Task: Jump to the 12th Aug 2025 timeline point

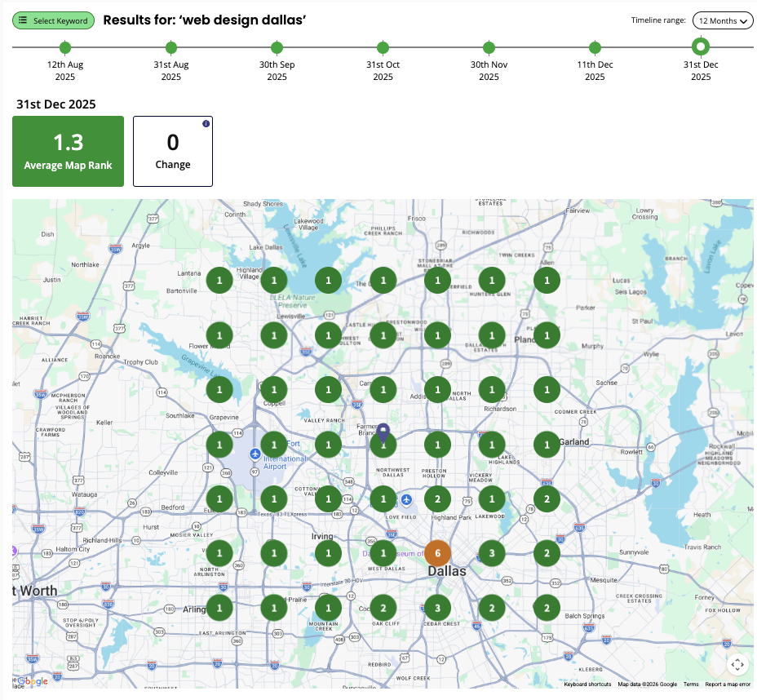Action: 65,48
